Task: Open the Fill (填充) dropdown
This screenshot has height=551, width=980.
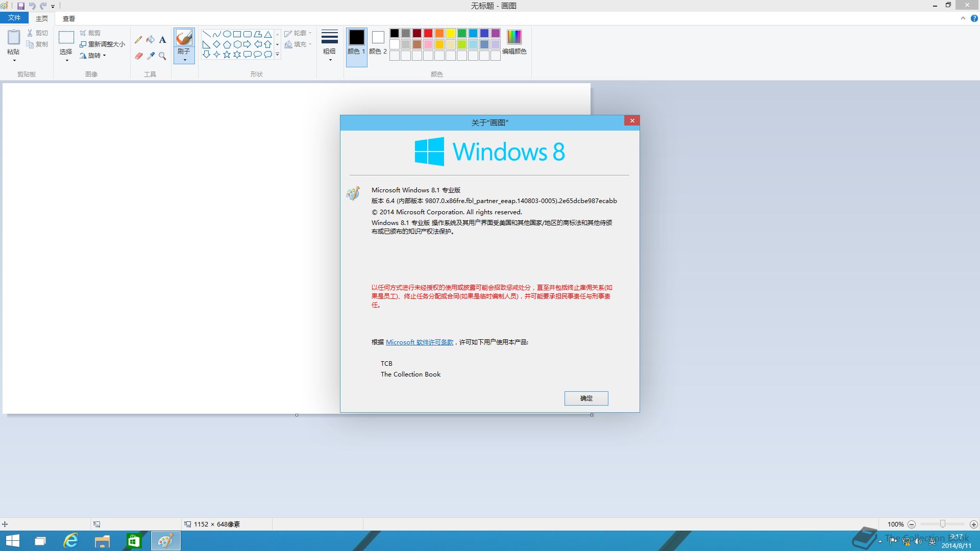Action: click(x=298, y=44)
